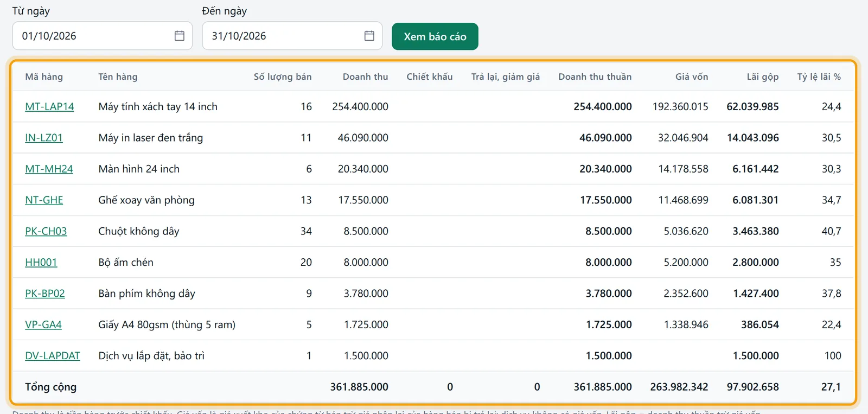This screenshot has width=868, height=414.
Task: Open item link PK-BP02
Action: (45, 294)
